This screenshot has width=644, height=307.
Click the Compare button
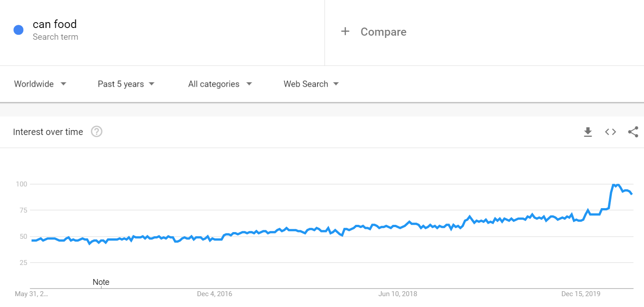[x=383, y=32]
